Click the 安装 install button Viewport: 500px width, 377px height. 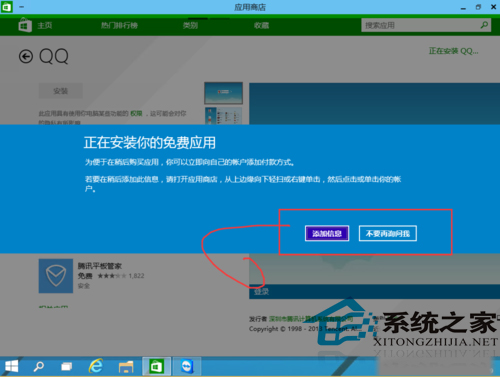click(x=61, y=91)
